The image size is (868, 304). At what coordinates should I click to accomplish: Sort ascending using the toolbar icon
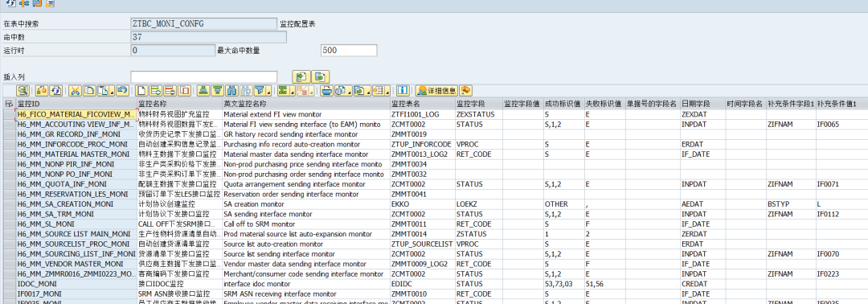click(203, 90)
